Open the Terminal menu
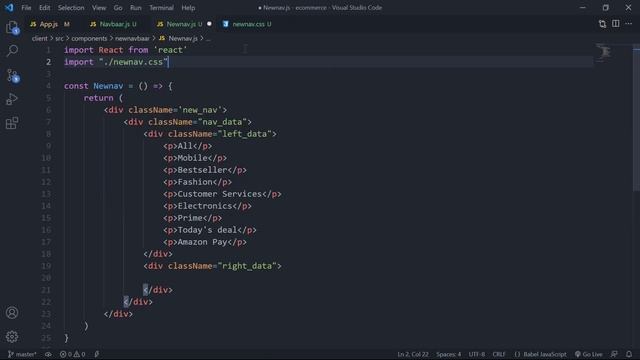The height and width of the screenshot is (360, 640). (x=161, y=8)
